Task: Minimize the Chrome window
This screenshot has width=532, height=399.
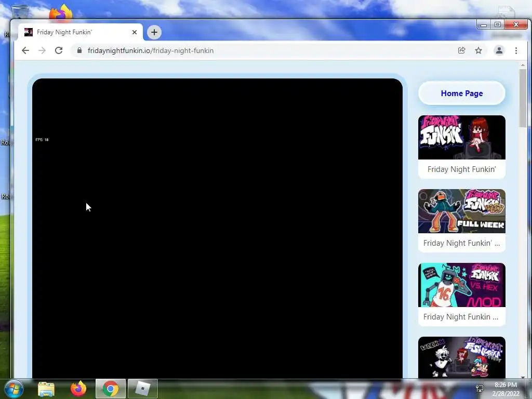Action: click(484, 25)
